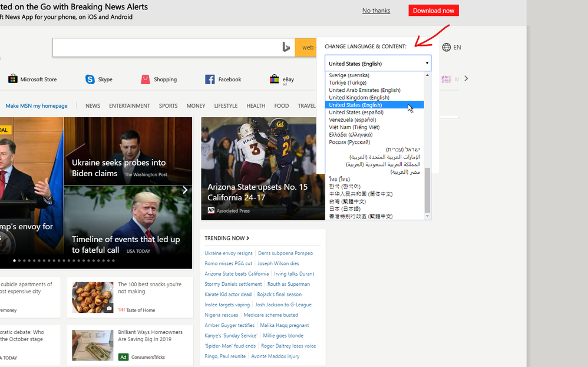Open the eBay shopping bag icon

click(275, 79)
